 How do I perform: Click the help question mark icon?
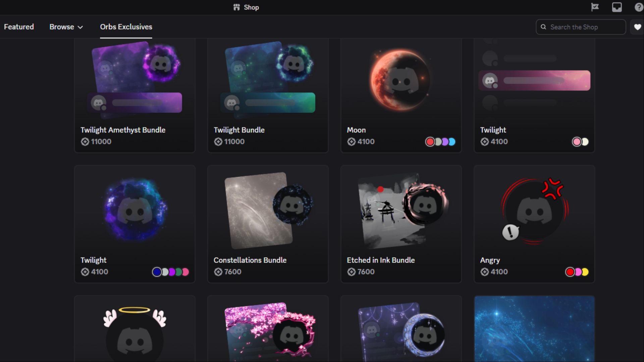(639, 7)
